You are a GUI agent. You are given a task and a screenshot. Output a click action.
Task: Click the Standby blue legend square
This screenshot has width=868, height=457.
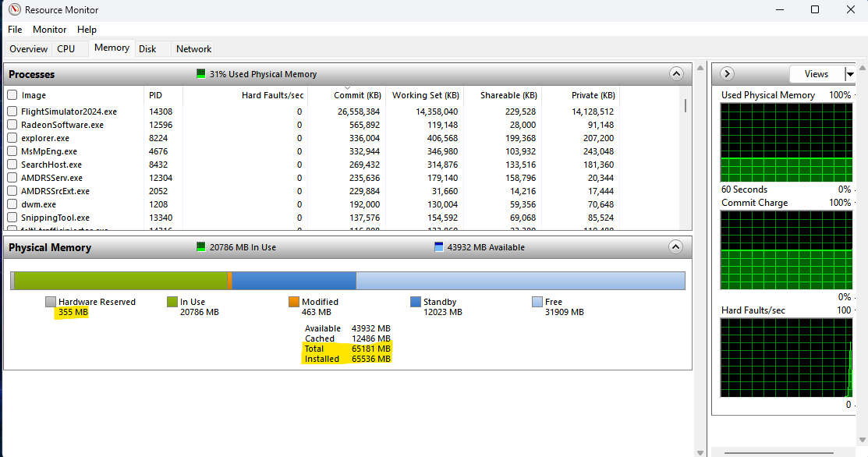416,302
